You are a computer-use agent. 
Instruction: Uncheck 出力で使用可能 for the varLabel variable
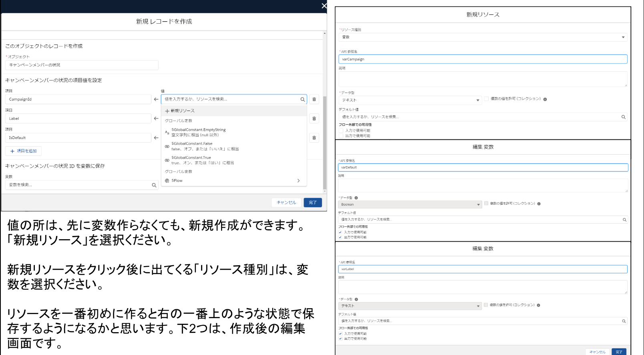(340, 339)
